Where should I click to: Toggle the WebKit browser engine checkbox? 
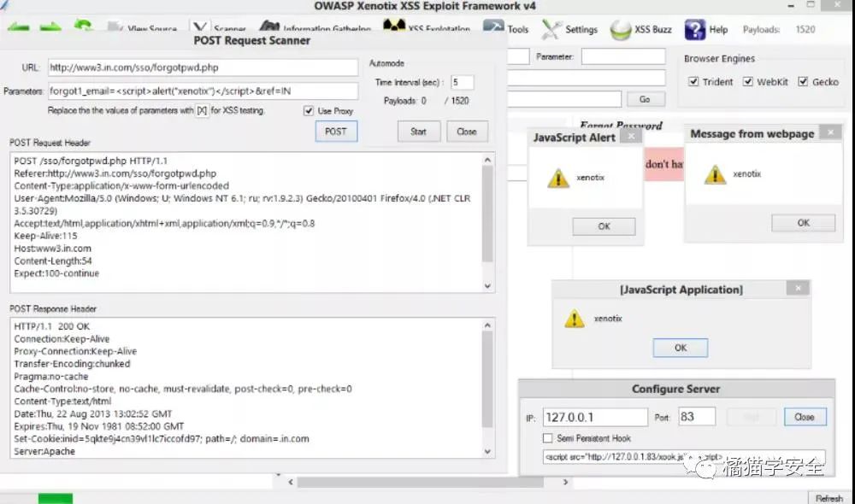748,81
